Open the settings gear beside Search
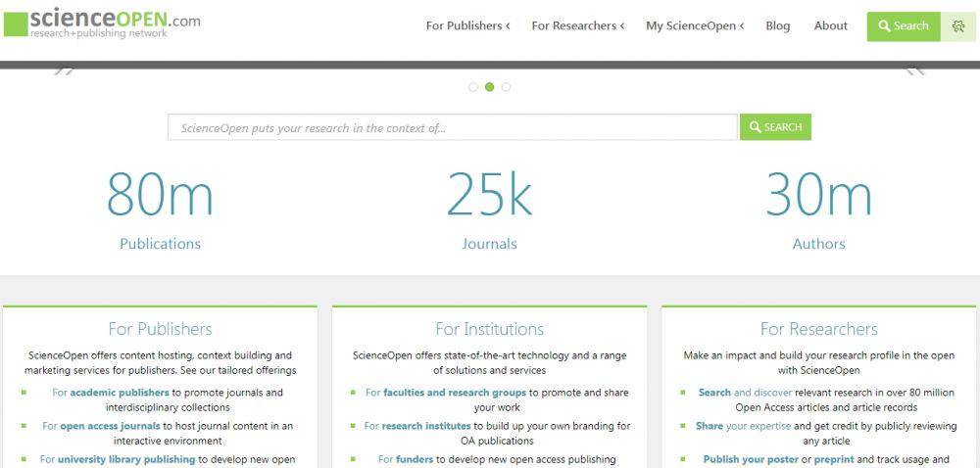Viewport: 980px width, 468px height. pyautogui.click(x=958, y=26)
